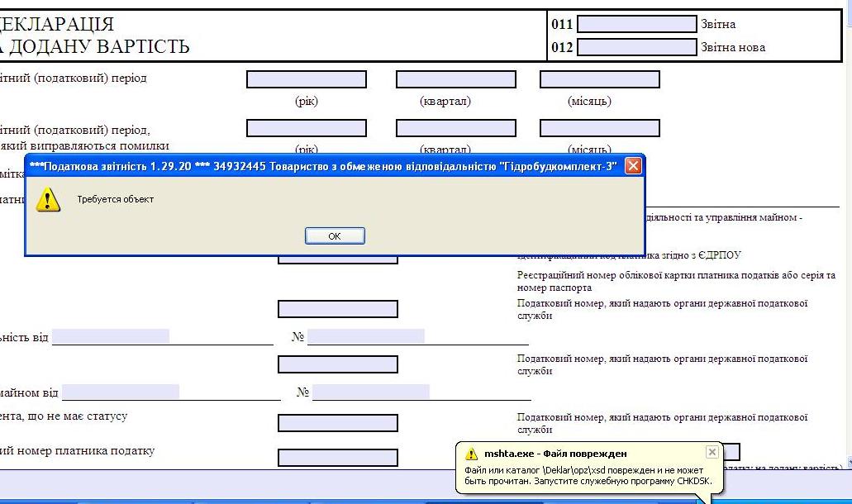The height and width of the screenshot is (504, 852).
Task: Click the № field on 'майном від' row
Action: pyautogui.click(x=371, y=392)
